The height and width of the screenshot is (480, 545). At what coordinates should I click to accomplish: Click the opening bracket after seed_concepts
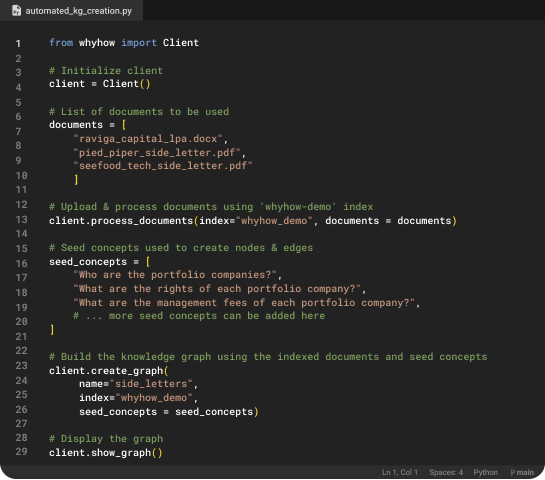148,261
